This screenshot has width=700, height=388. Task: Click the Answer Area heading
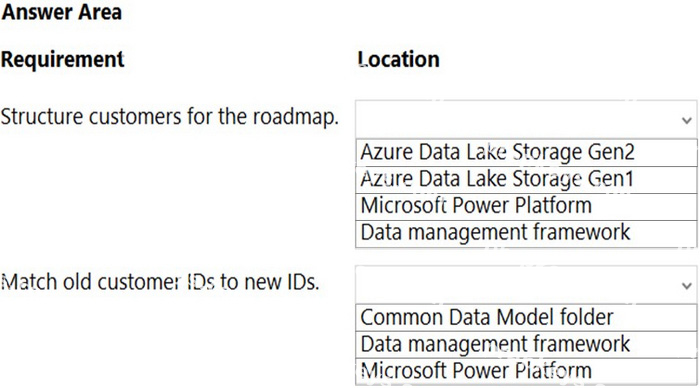[62, 12]
